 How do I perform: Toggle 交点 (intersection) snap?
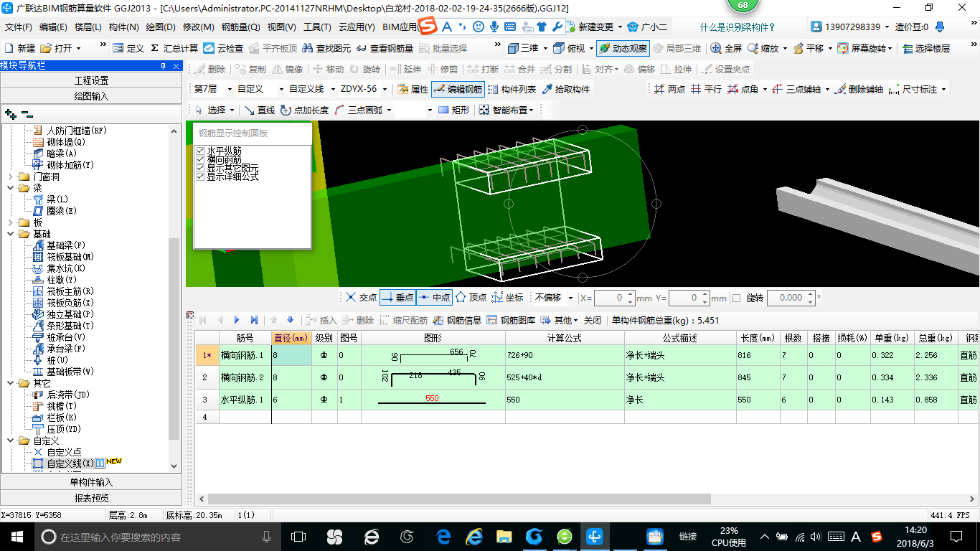(x=361, y=297)
